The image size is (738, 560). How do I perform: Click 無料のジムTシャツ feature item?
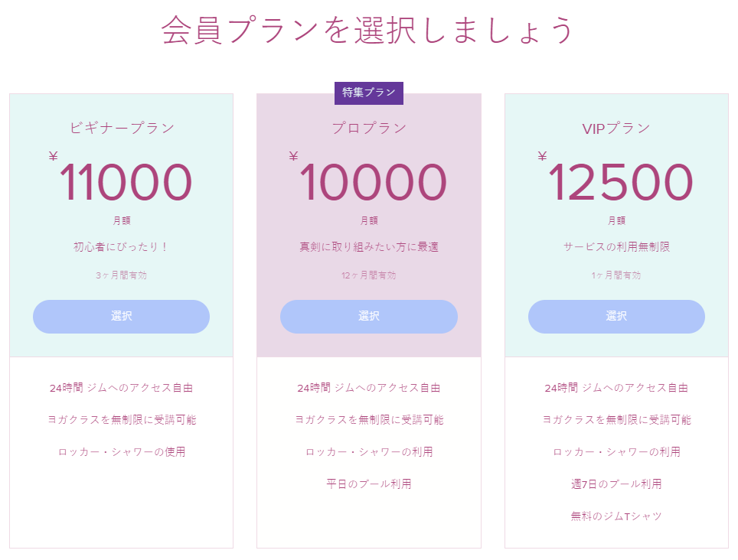(616, 516)
